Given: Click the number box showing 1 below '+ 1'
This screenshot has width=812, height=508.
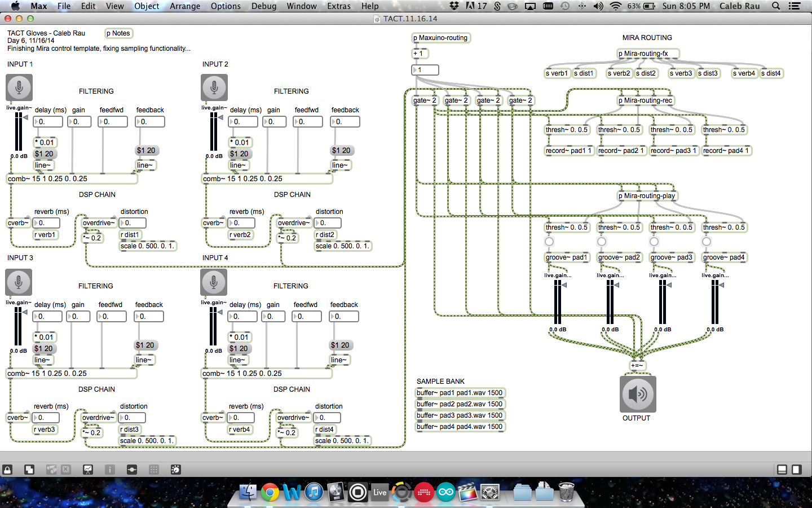Looking at the screenshot, I should pos(425,70).
